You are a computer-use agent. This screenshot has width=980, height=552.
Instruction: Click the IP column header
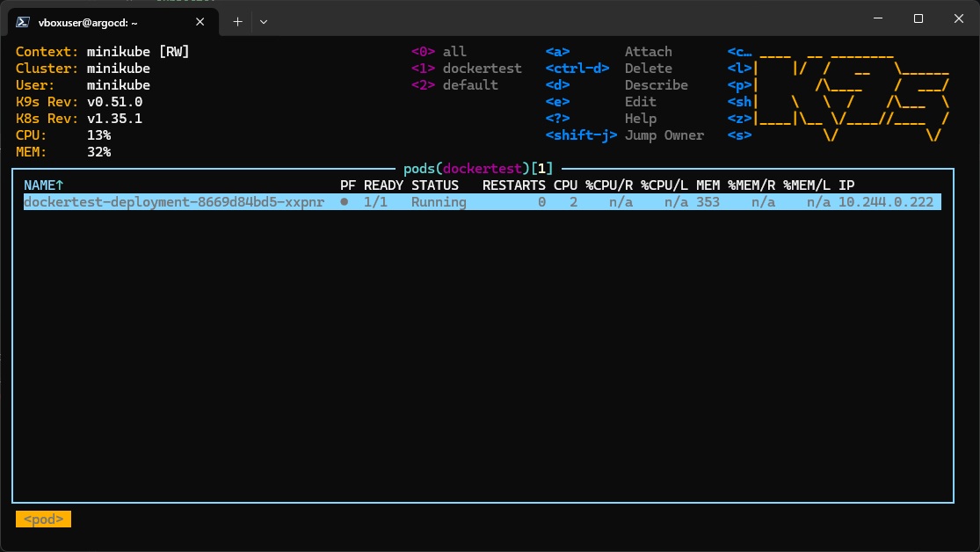[846, 185]
